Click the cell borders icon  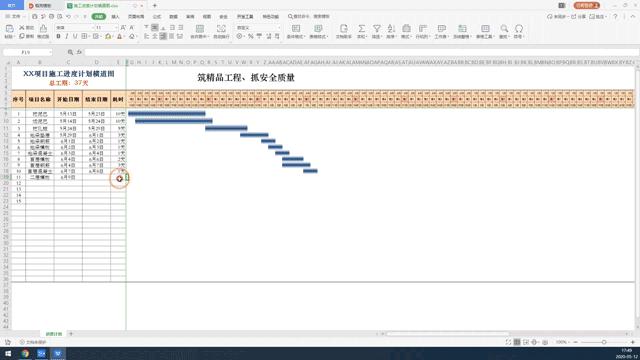(84, 36)
